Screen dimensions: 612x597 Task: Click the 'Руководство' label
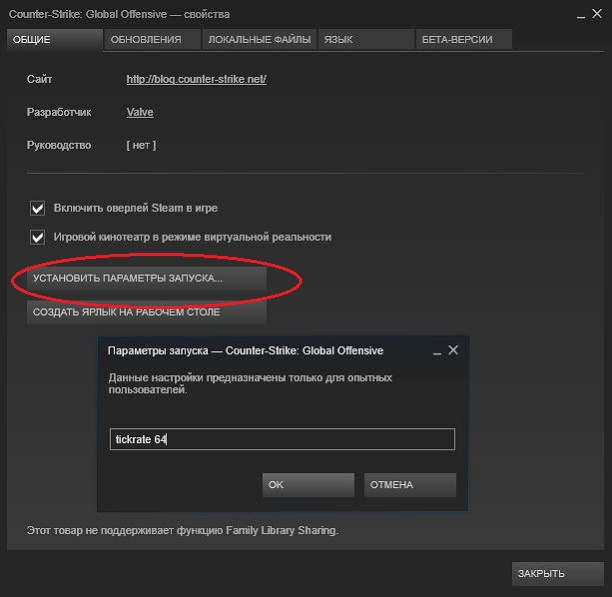tap(59, 145)
